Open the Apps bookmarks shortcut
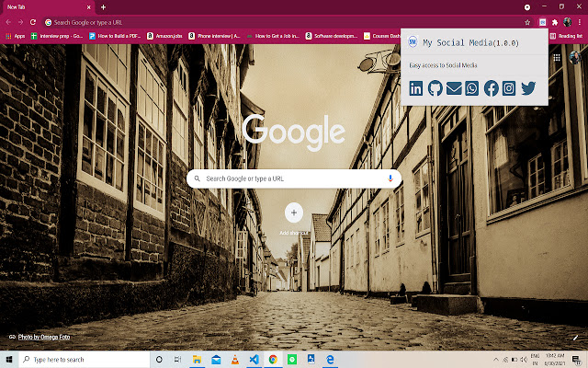Screen dimensions: 588x368 coord(15,36)
